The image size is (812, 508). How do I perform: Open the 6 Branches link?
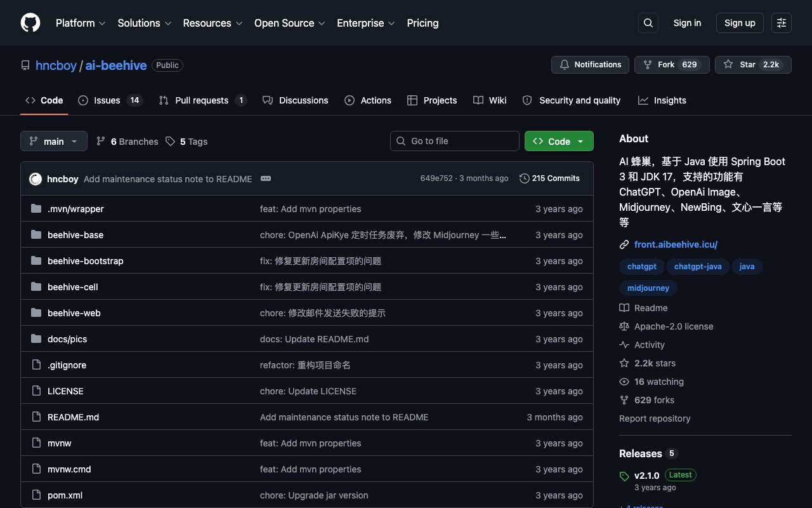coord(127,142)
